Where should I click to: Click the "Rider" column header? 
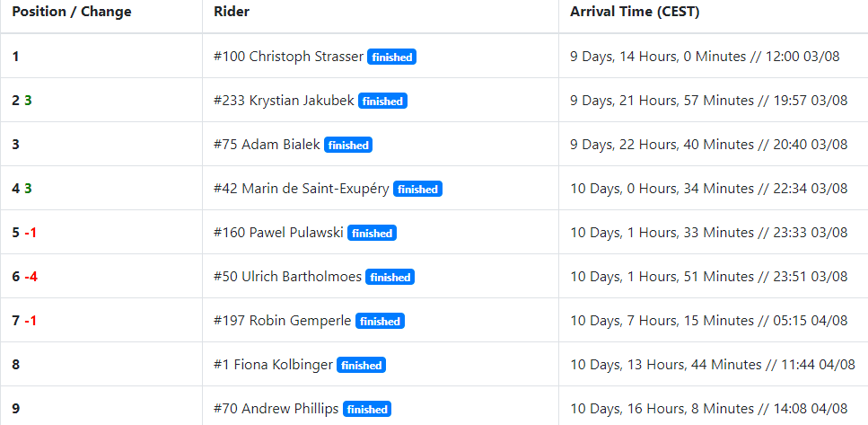(x=232, y=12)
